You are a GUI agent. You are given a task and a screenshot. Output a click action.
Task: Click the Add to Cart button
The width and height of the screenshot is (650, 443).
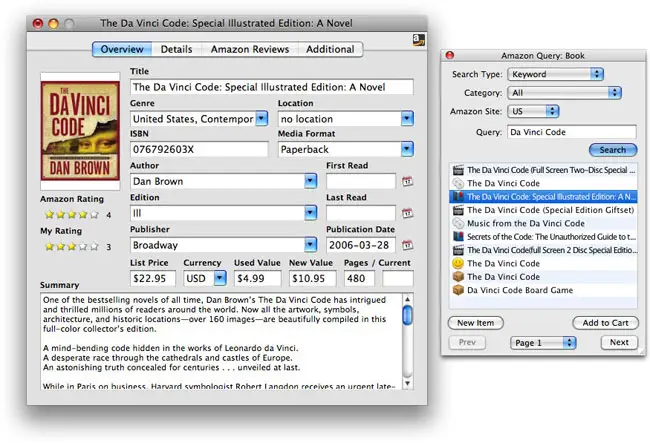pyautogui.click(x=605, y=323)
